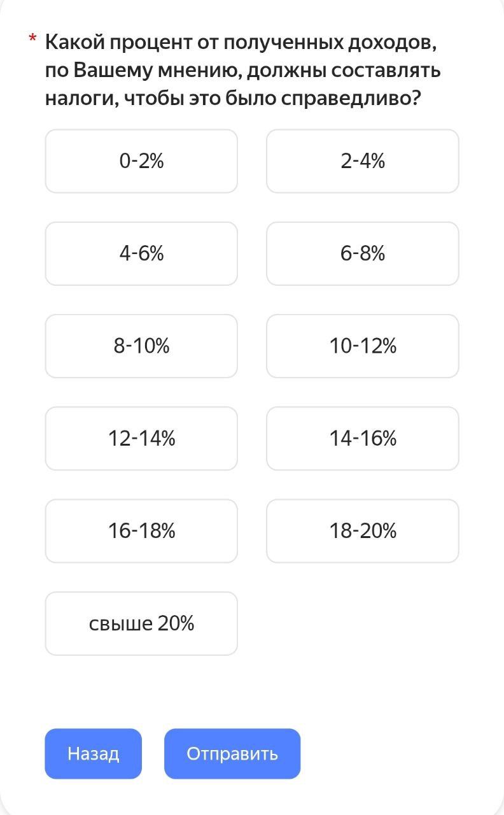Choose the over-20-percent answer box
Screen dimensions: 504x815
[x=141, y=623]
